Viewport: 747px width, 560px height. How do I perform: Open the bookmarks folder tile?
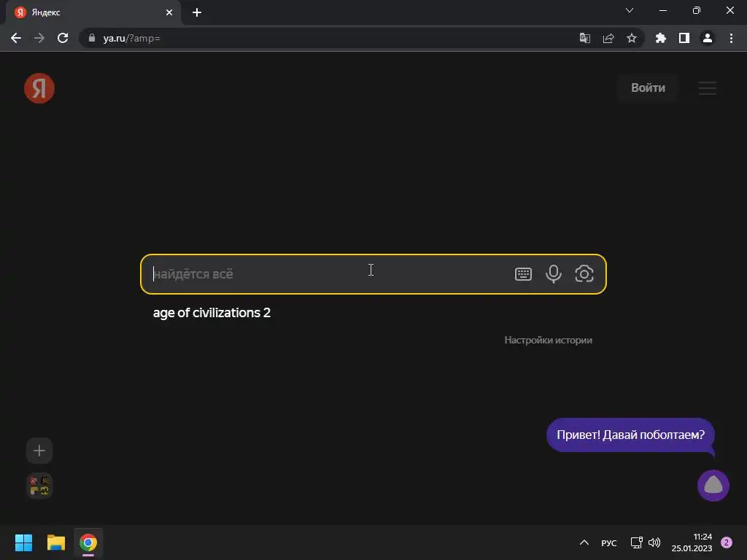tap(39, 485)
